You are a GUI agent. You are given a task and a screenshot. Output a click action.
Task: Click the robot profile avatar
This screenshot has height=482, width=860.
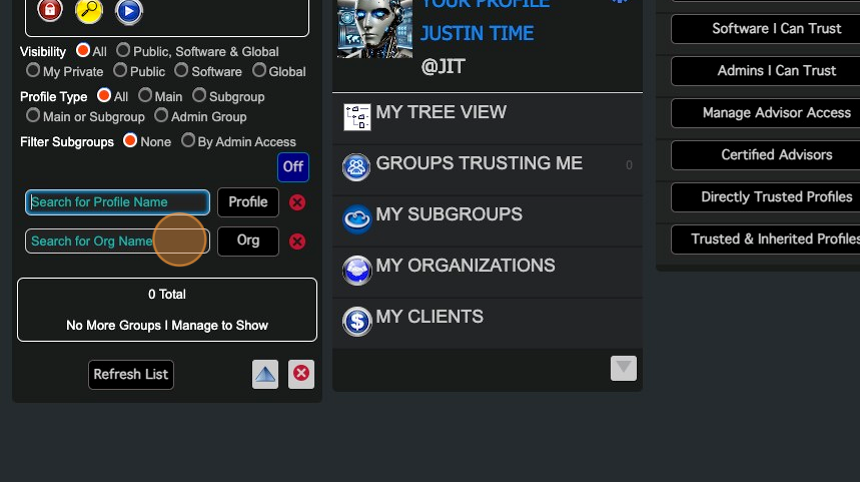click(375, 29)
